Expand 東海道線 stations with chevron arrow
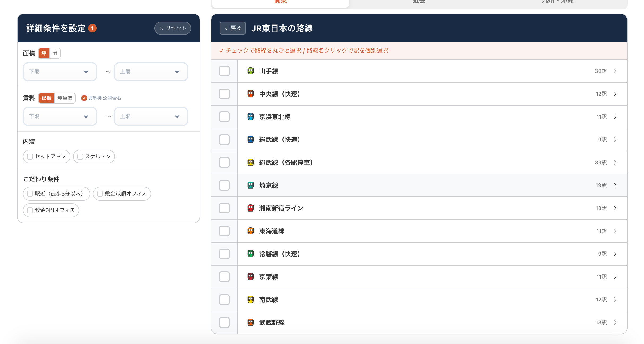644x344 pixels. 615,231
